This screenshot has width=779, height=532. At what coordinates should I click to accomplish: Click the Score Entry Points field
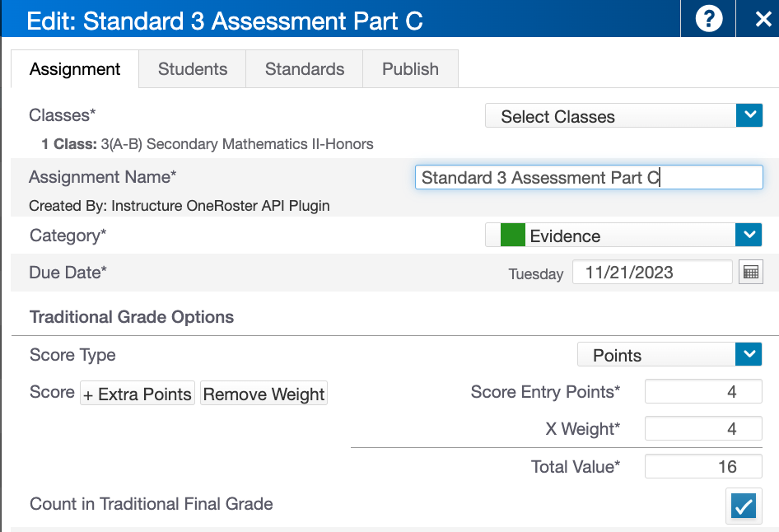[x=703, y=392]
